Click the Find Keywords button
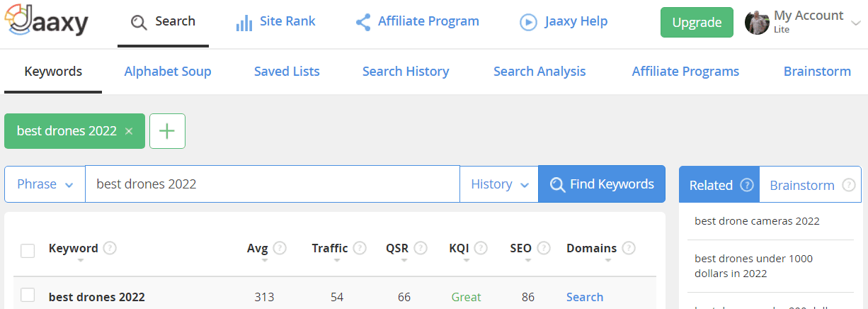Screen dimensions: 868x309 coord(602,184)
